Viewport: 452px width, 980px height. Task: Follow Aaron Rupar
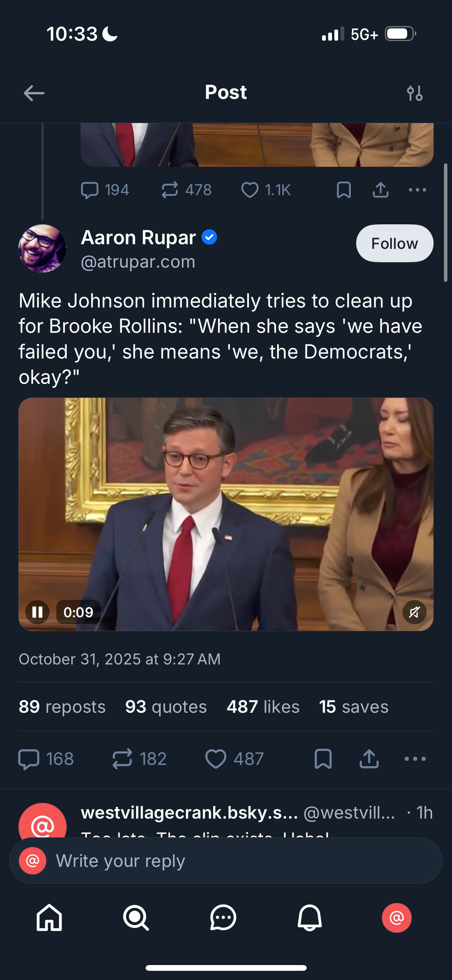(394, 243)
